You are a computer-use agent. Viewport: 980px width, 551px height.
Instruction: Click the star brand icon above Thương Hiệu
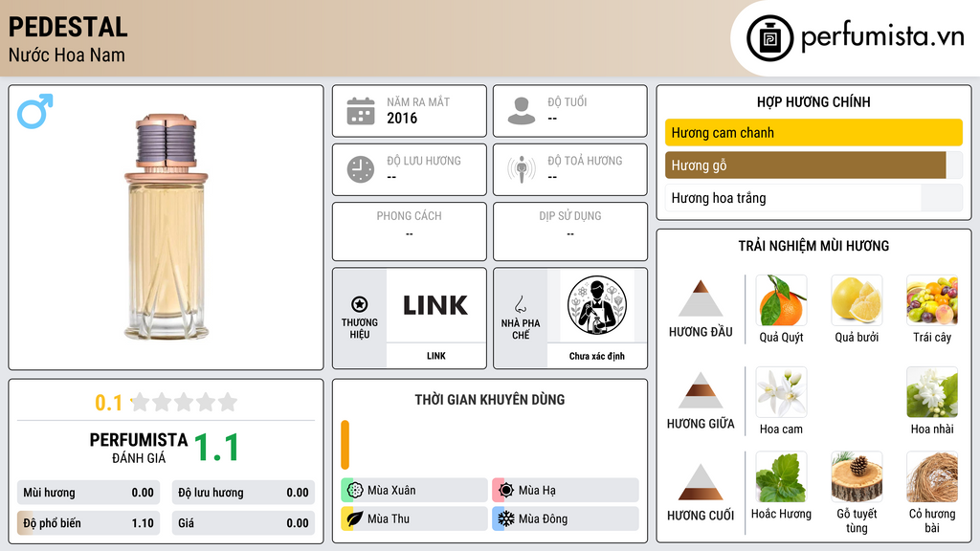click(360, 304)
